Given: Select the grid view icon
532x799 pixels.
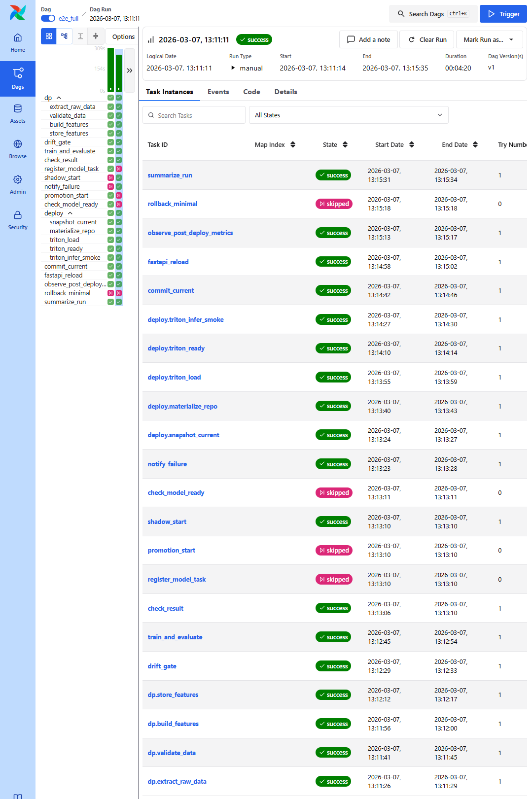Looking at the screenshot, I should click(x=49, y=36).
